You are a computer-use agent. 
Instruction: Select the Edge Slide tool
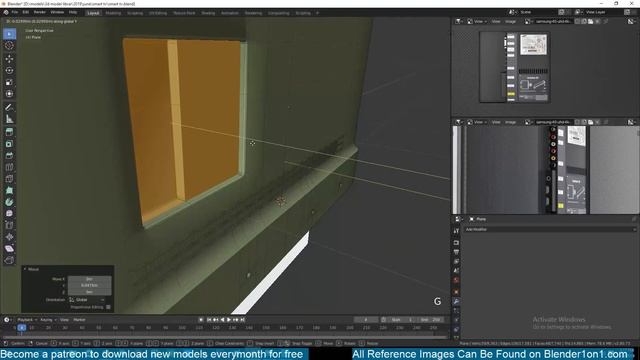pyautogui.click(x=9, y=225)
